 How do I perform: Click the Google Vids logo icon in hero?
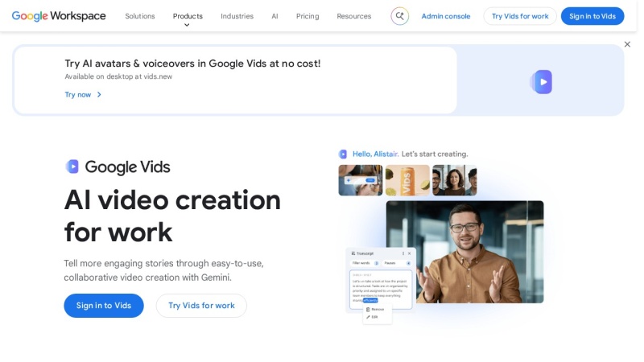pyautogui.click(x=72, y=167)
